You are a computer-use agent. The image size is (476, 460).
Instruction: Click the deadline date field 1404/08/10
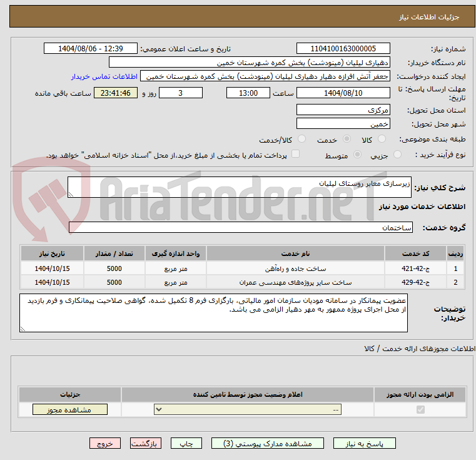tap(343, 93)
